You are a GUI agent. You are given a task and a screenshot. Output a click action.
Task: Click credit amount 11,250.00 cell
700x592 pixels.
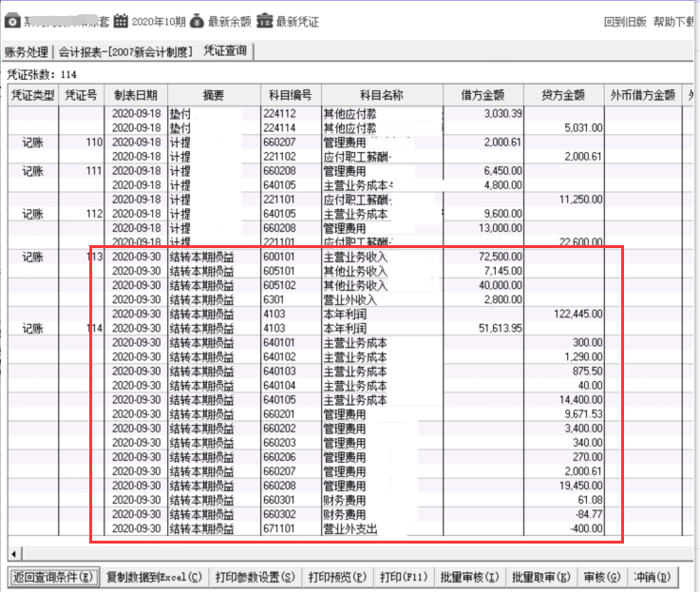pos(563,200)
